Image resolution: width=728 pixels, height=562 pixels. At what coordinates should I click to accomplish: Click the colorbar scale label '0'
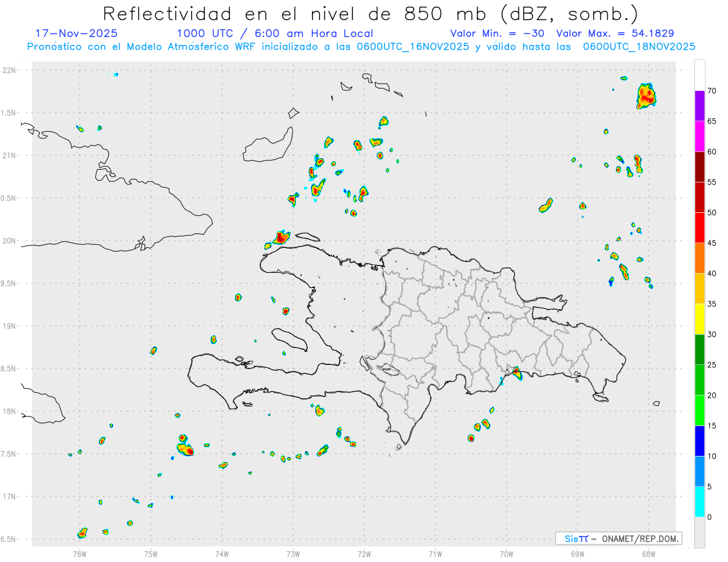click(x=711, y=517)
